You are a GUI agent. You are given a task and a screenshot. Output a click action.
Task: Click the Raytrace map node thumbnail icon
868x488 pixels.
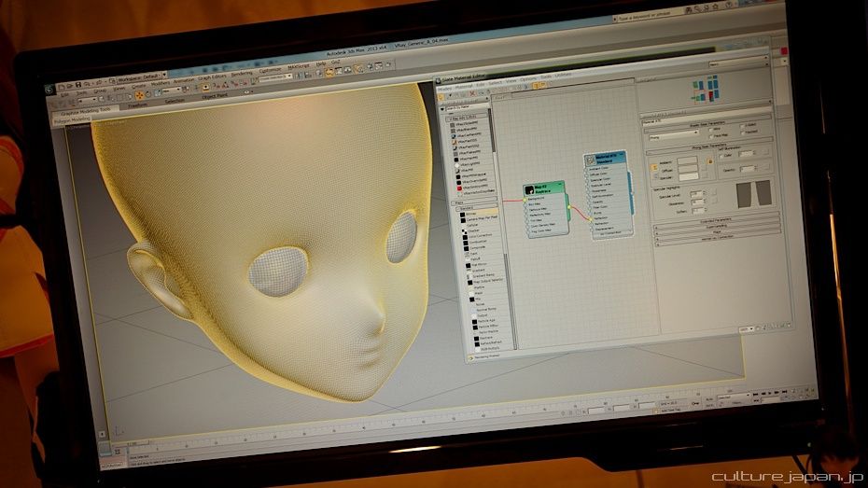529,189
